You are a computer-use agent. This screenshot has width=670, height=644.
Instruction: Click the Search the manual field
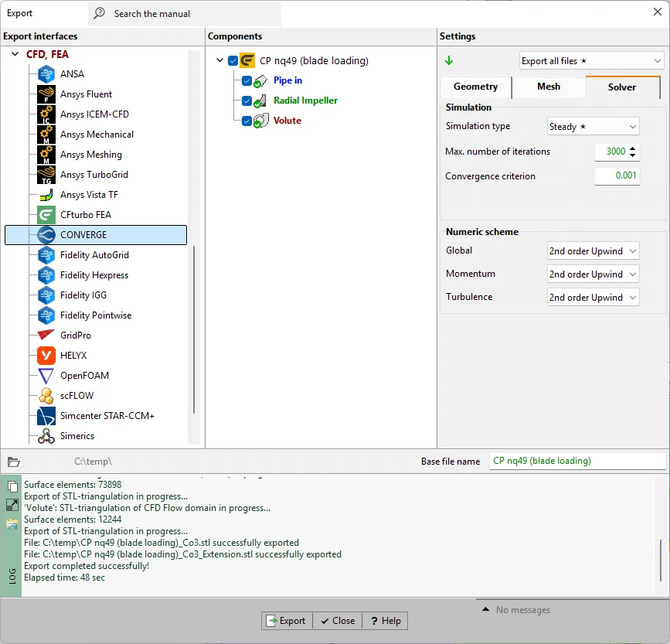[185, 14]
